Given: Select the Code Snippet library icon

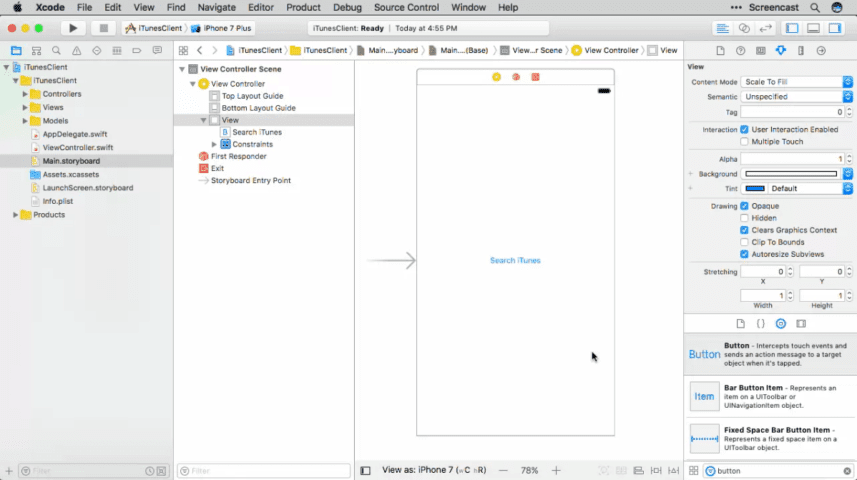Looking at the screenshot, I should pos(760,324).
